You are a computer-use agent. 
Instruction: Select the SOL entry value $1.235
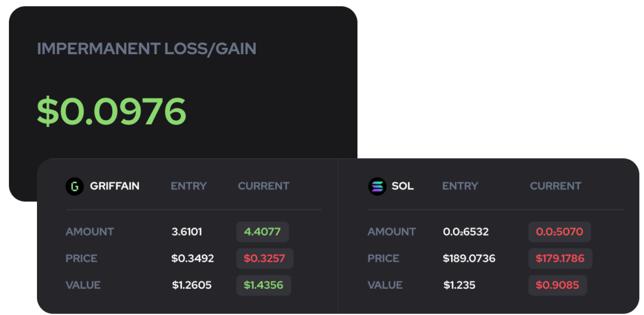pos(459,285)
